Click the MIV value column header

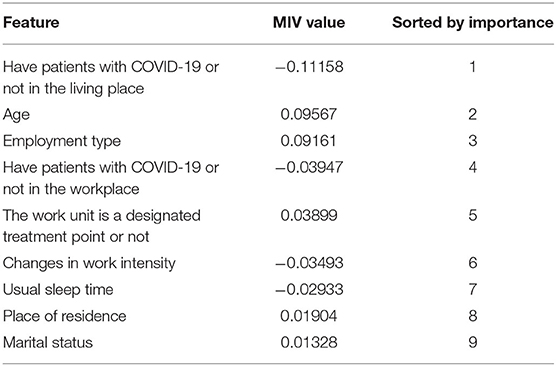309,23
